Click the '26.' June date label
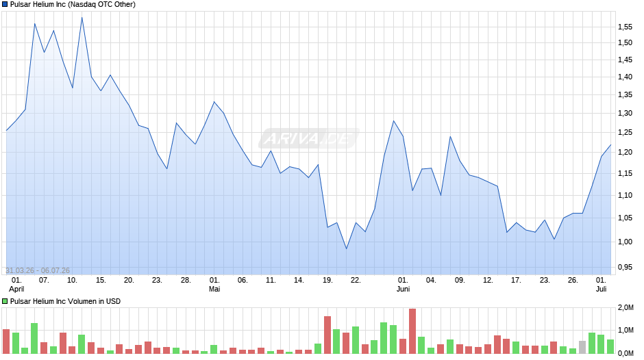 click(573, 281)
